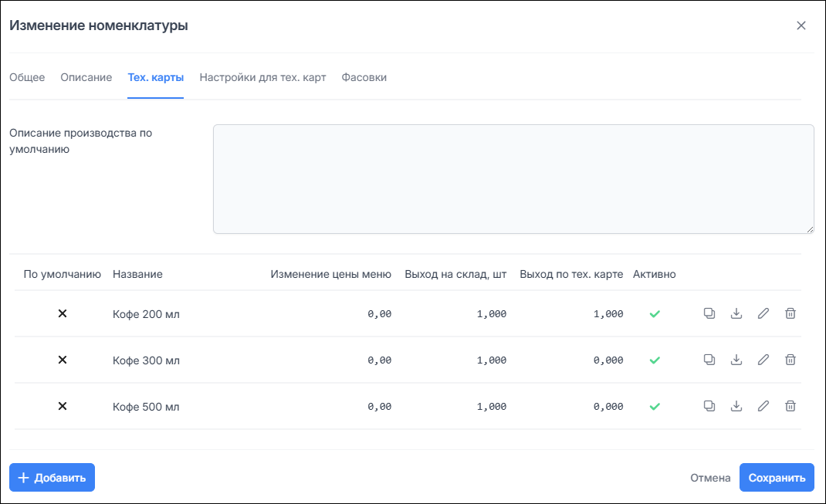Go to Настройки для тех. карт tab
Viewport: 826px width, 504px height.
tap(262, 77)
